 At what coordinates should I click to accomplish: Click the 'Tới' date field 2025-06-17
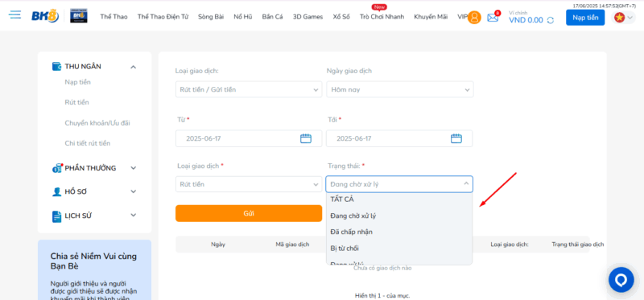click(x=399, y=138)
